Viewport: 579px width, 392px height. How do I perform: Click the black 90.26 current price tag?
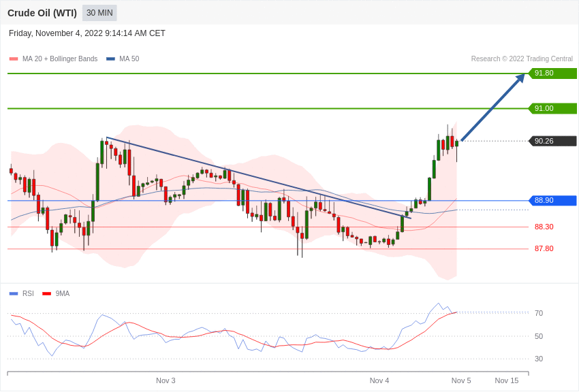pos(552,141)
